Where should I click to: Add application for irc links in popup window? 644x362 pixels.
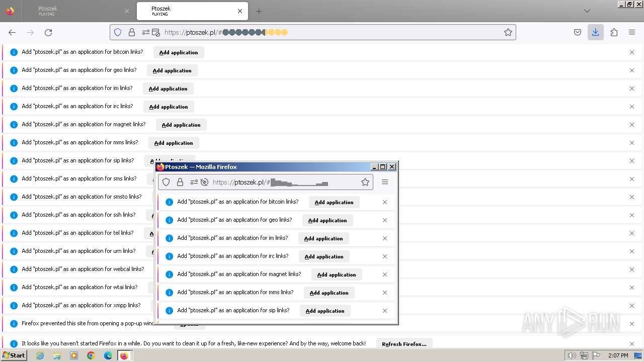pos(324,256)
